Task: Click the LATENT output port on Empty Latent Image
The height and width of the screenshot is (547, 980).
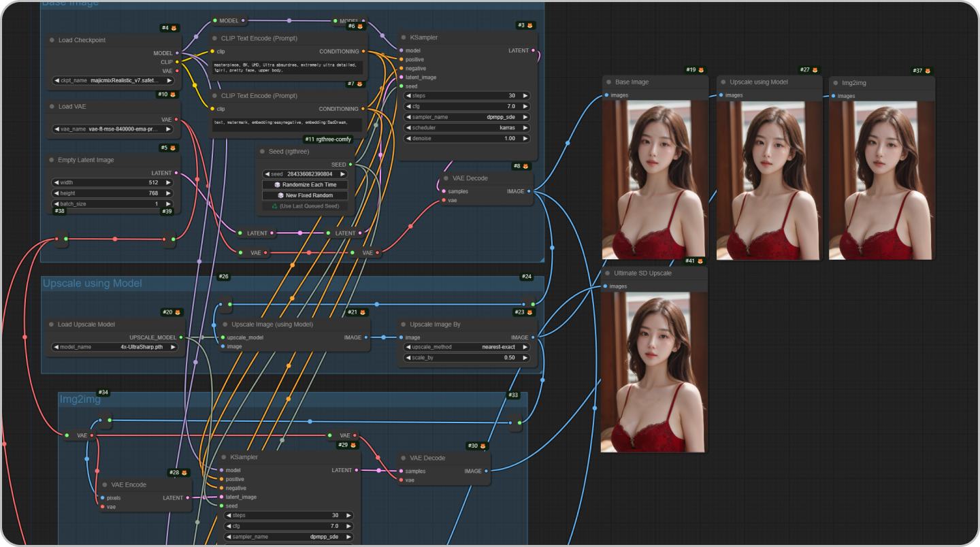Action: click(x=178, y=173)
